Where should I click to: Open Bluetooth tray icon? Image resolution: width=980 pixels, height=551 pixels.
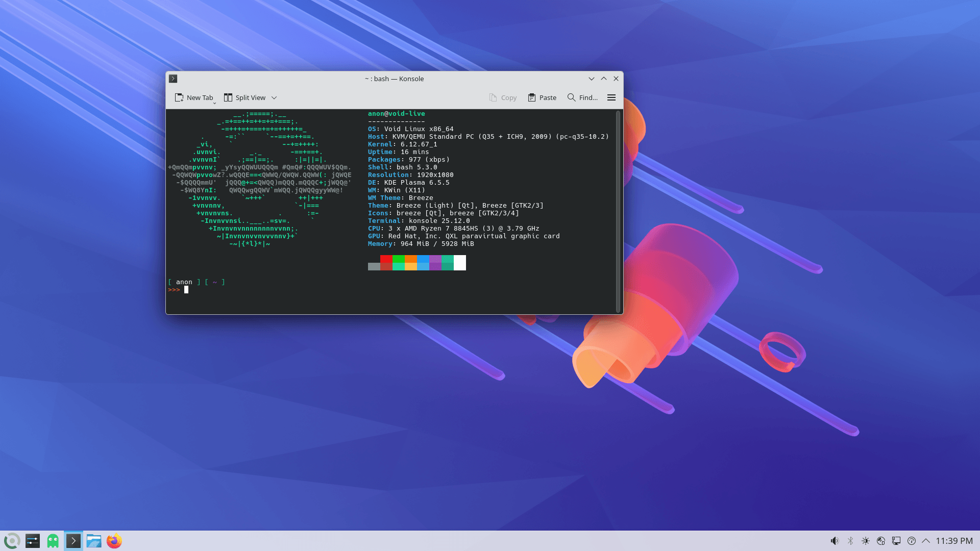click(850, 541)
